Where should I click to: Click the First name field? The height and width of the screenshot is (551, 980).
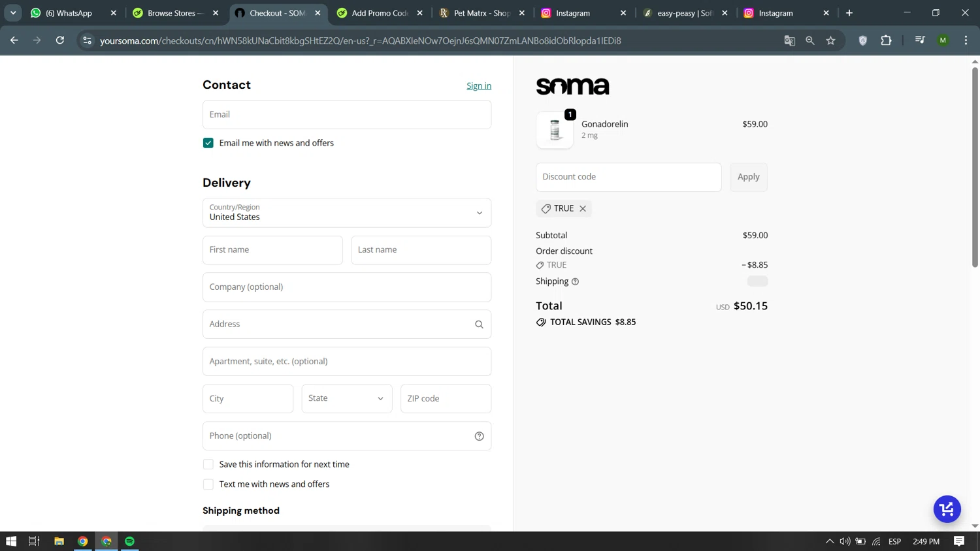coord(272,250)
